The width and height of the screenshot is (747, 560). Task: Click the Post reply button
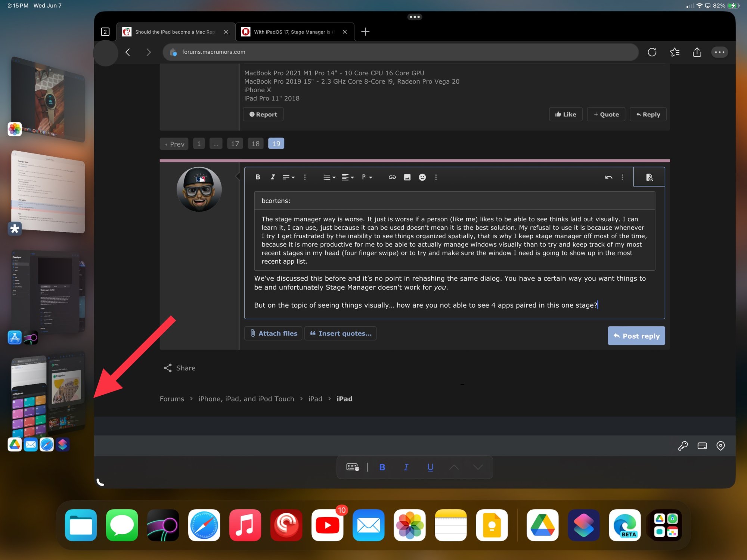click(x=636, y=336)
